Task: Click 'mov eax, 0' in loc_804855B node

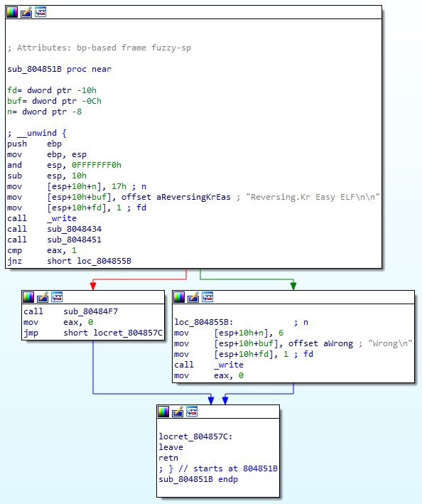Action: pos(209,375)
